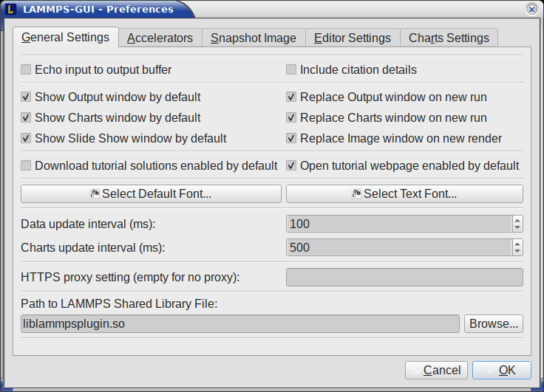Decrease the Data update interval value

517,227
